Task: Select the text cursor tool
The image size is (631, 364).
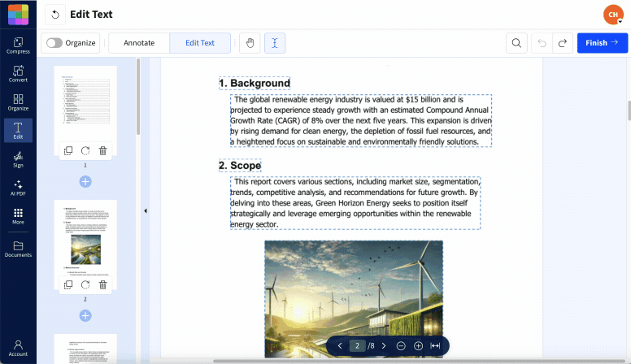Action: pos(275,43)
